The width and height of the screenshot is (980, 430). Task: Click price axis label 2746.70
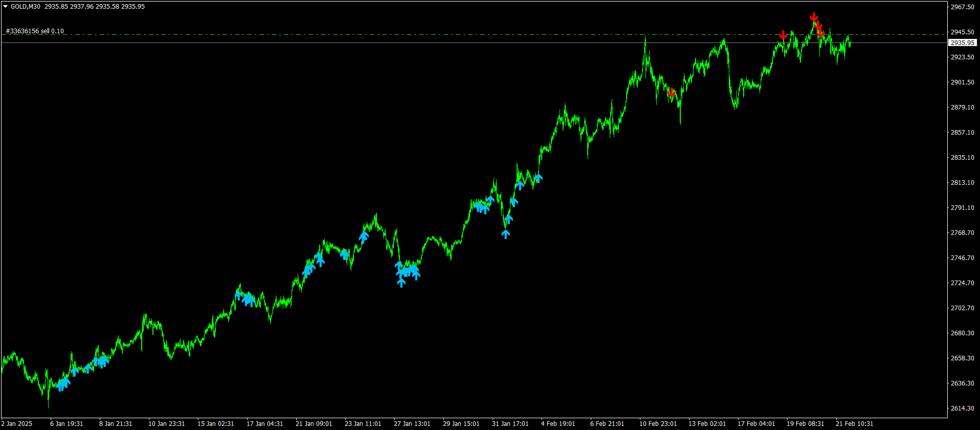click(962, 258)
